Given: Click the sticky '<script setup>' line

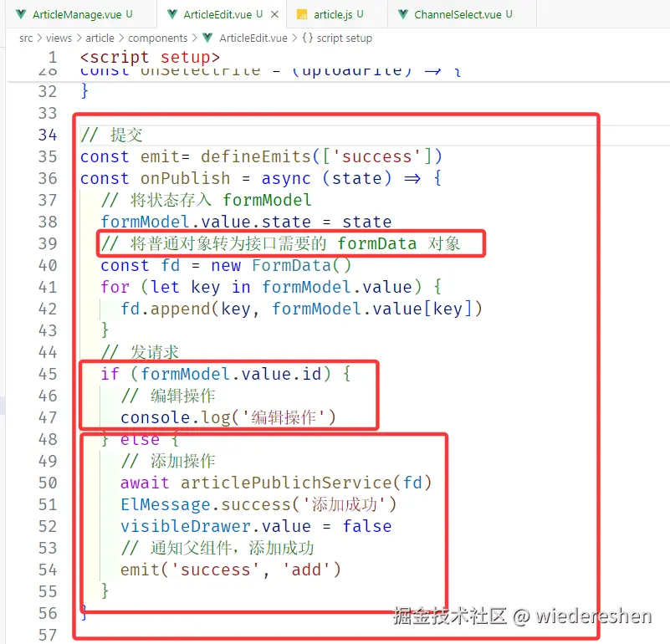Looking at the screenshot, I should point(150,57).
